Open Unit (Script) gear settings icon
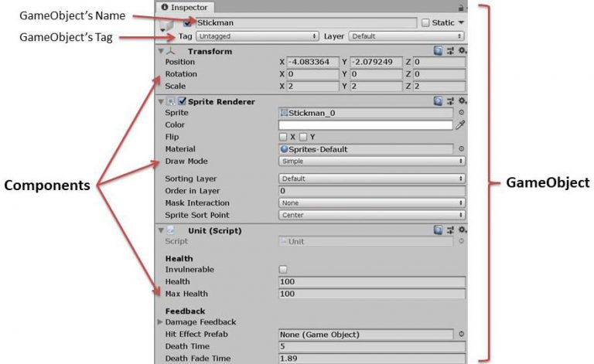 click(x=462, y=230)
